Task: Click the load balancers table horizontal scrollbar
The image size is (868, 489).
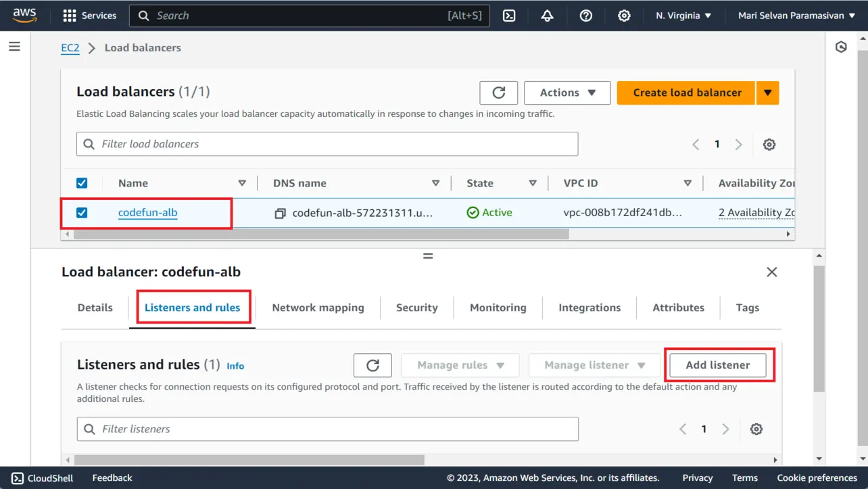Action: (x=321, y=234)
